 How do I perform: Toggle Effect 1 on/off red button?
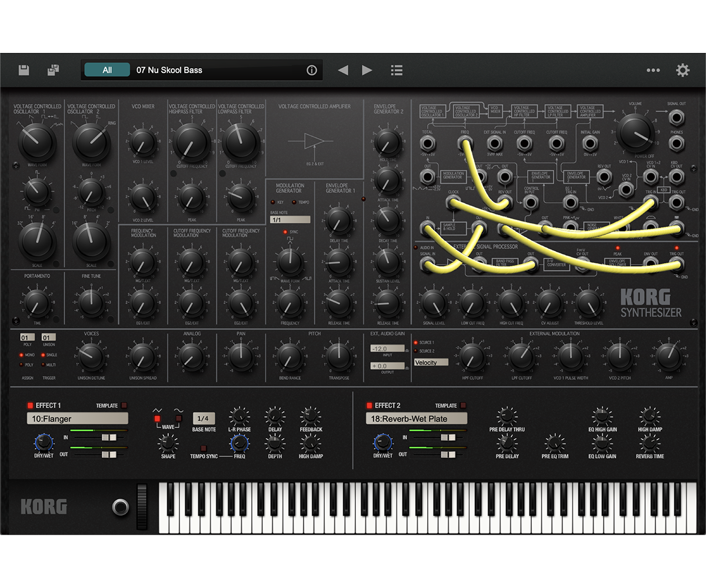coord(31,405)
